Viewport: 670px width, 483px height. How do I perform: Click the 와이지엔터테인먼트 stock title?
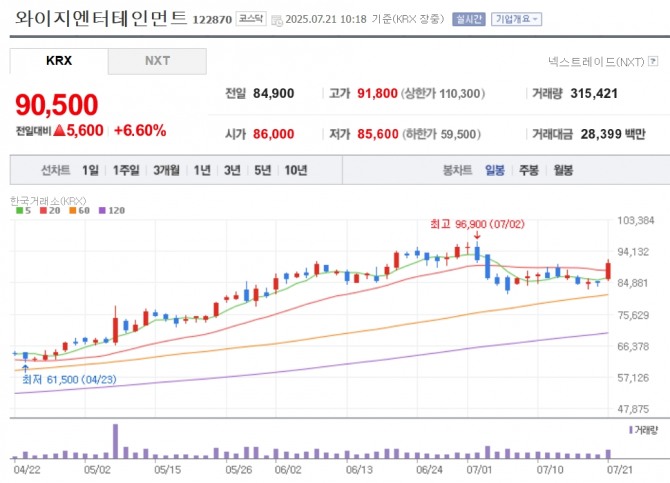pyautogui.click(x=101, y=18)
